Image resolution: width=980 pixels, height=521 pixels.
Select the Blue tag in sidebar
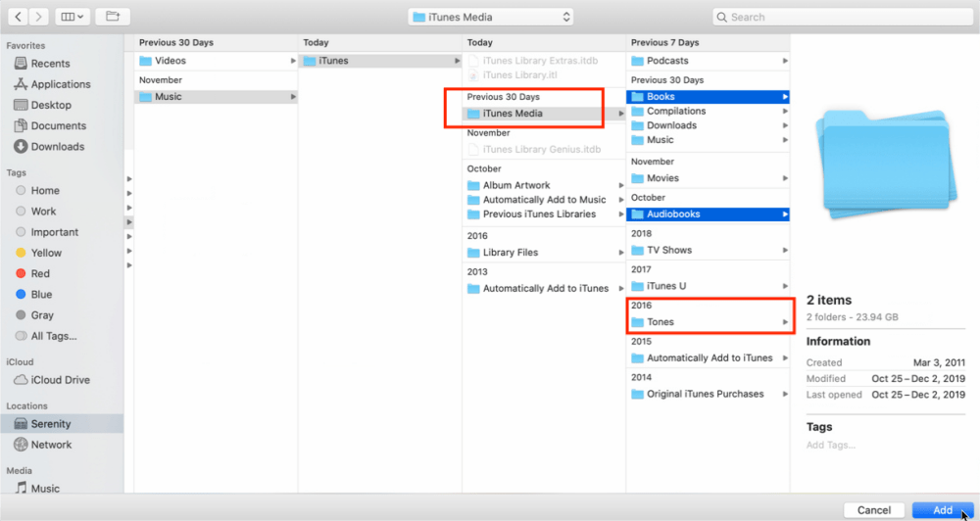coord(41,295)
